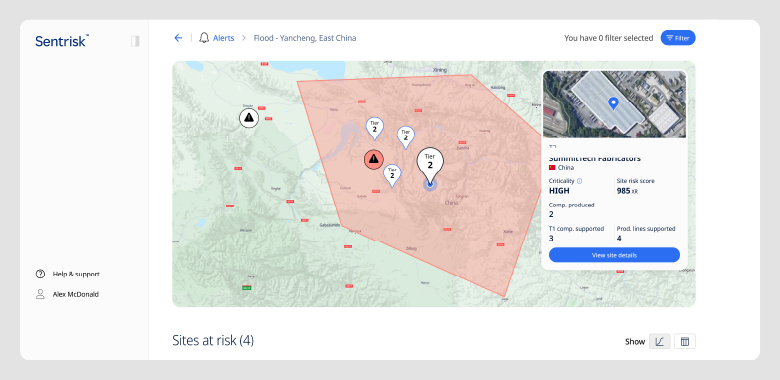The height and width of the screenshot is (380, 780).
Task: Open Alex McDonald profile
Action: click(76, 294)
